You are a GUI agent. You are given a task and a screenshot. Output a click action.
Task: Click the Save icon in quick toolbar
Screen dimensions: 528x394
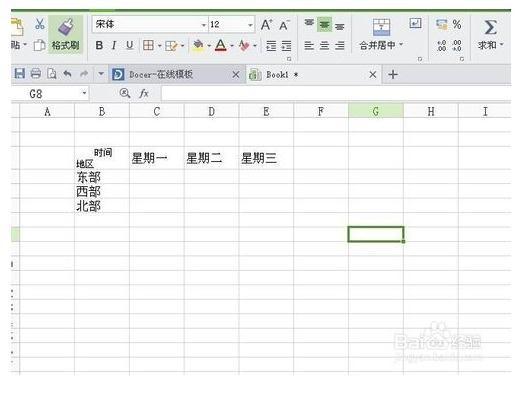(20, 73)
